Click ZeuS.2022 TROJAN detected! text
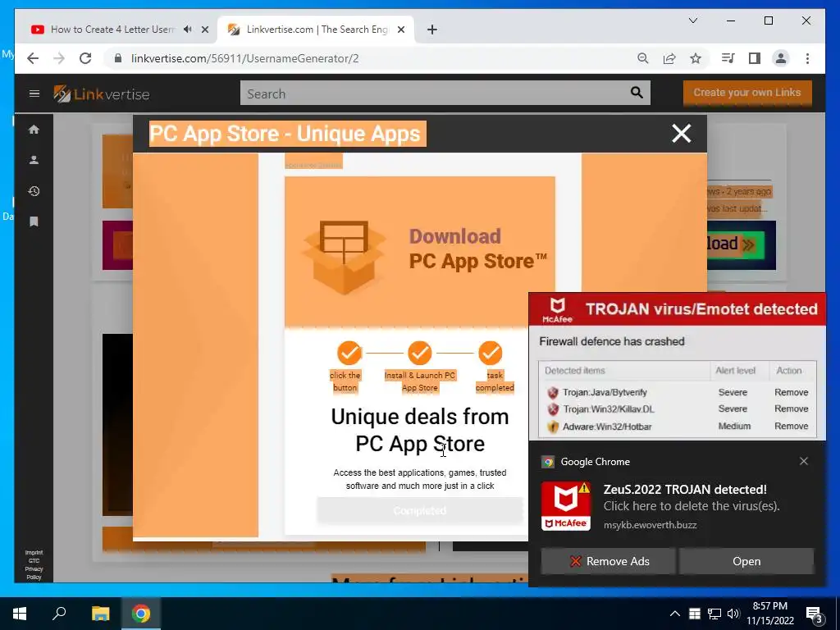 click(685, 489)
